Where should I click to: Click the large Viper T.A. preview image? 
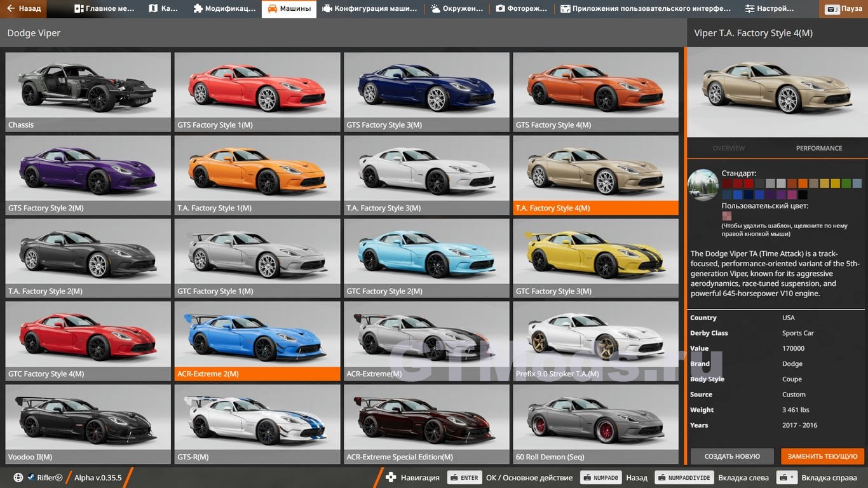pos(778,92)
